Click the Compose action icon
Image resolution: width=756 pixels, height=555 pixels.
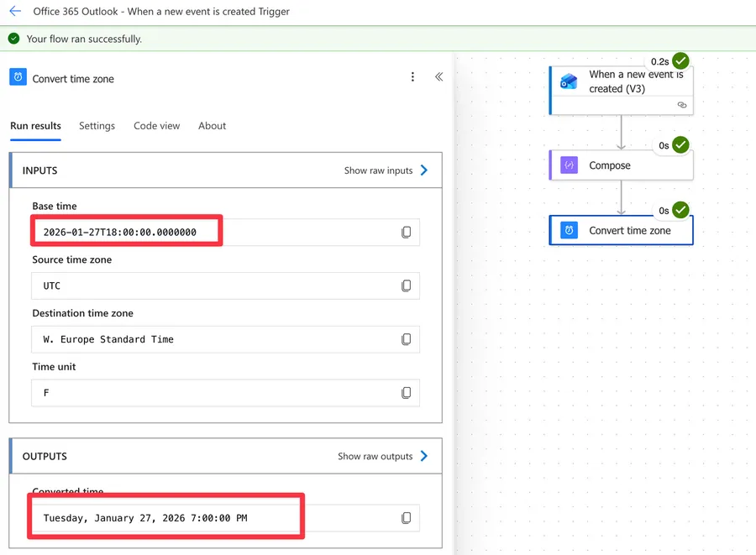pos(570,165)
